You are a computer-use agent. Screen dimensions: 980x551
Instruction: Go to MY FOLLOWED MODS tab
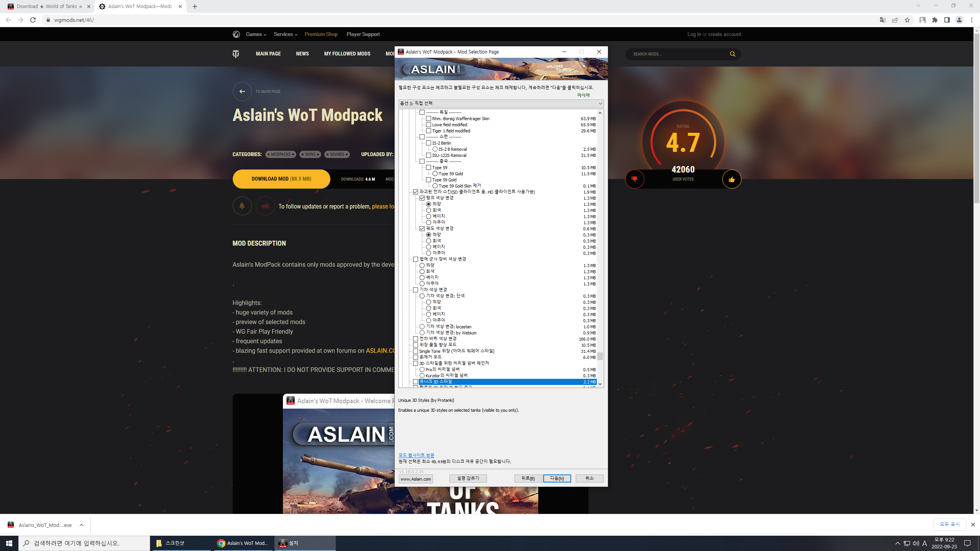click(x=347, y=54)
